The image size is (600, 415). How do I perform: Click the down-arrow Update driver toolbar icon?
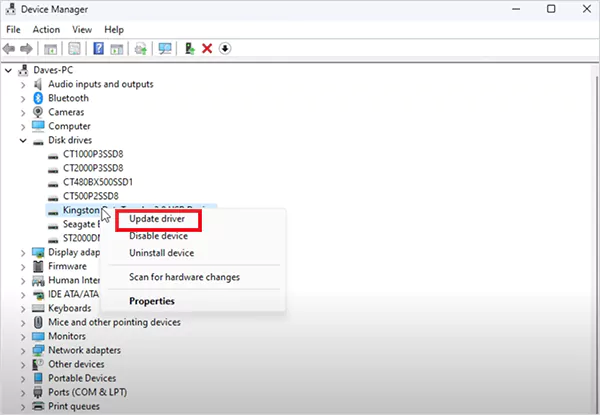tap(225, 49)
